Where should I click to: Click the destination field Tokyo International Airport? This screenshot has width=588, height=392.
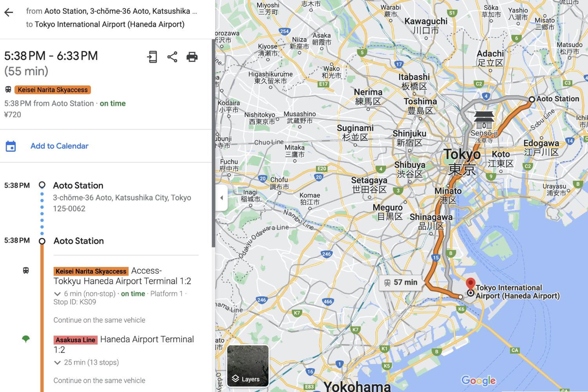pos(109,24)
